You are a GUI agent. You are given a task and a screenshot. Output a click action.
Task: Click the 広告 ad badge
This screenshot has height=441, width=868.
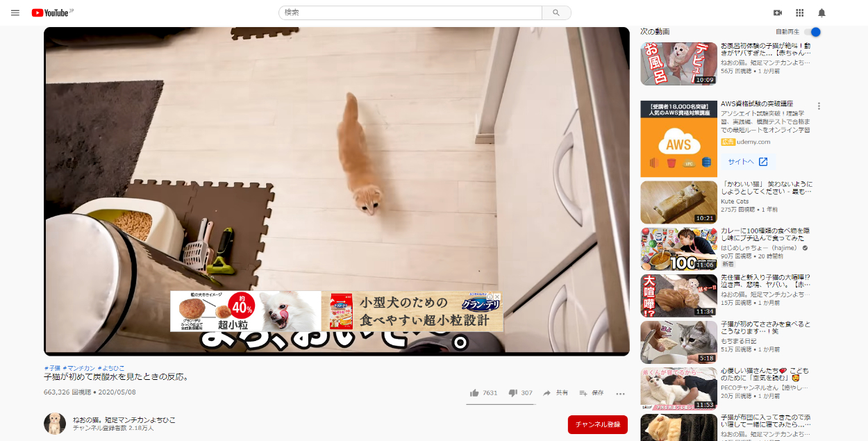click(728, 142)
